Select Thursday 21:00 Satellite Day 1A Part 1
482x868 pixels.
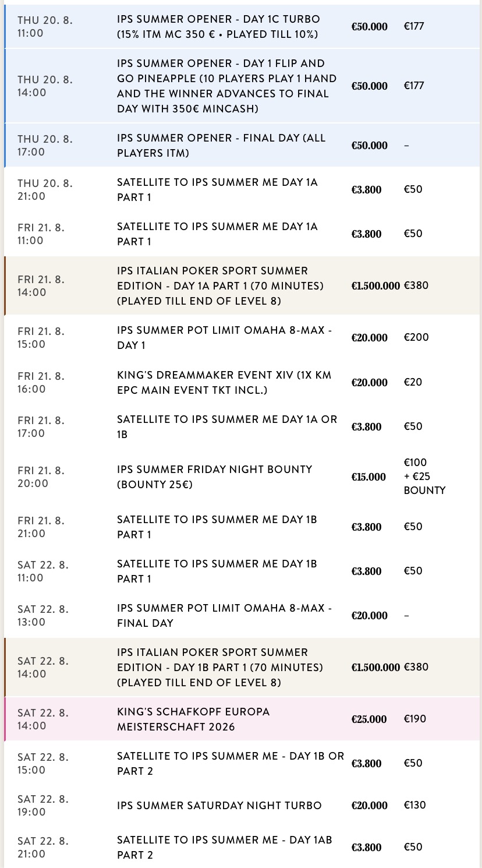point(242,190)
